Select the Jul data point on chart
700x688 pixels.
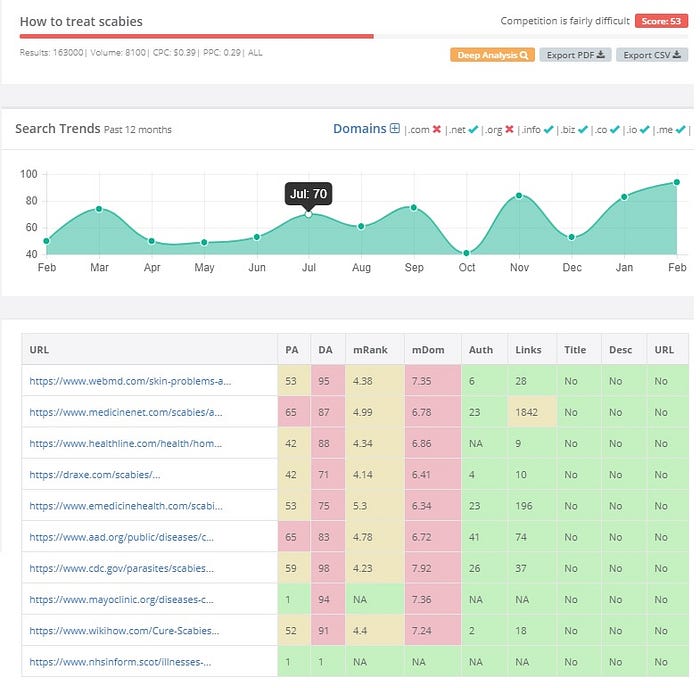308,214
